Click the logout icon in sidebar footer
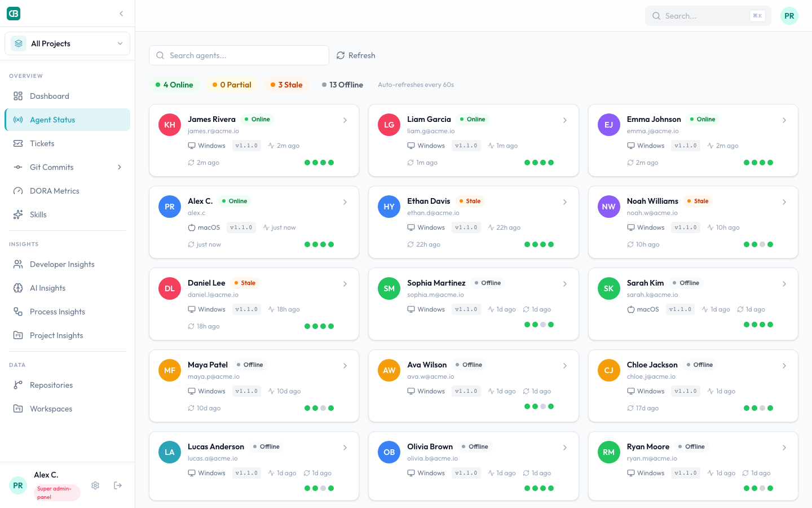The height and width of the screenshot is (508, 812). (118, 485)
